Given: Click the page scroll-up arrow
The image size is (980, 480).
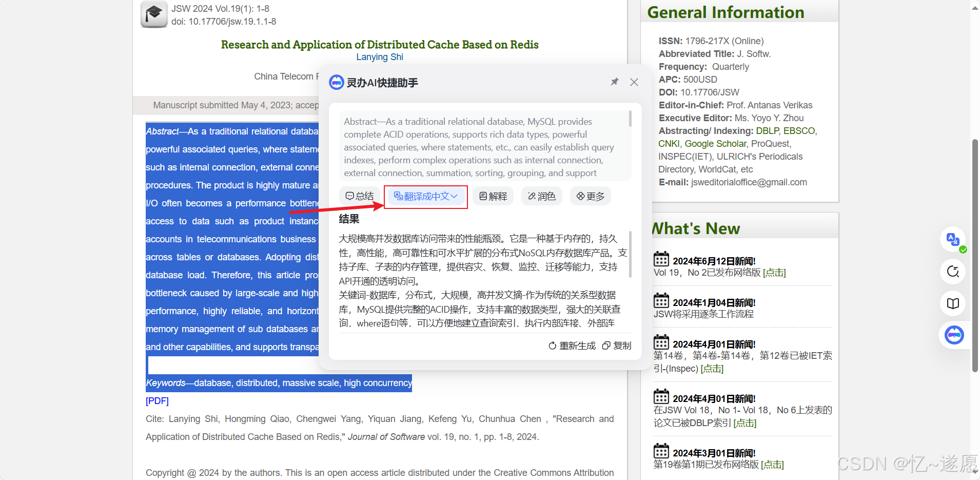Looking at the screenshot, I should [x=975, y=7].
